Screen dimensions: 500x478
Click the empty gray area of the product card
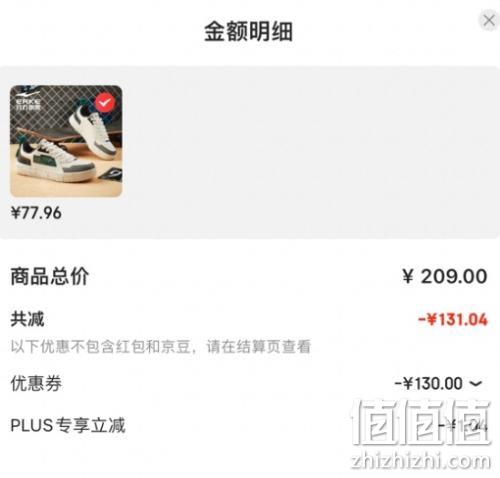[x=310, y=152]
